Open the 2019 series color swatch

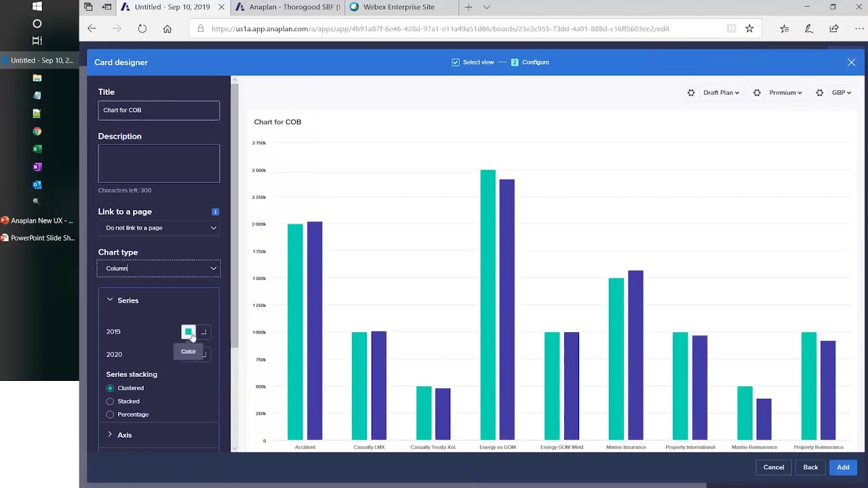[188, 332]
